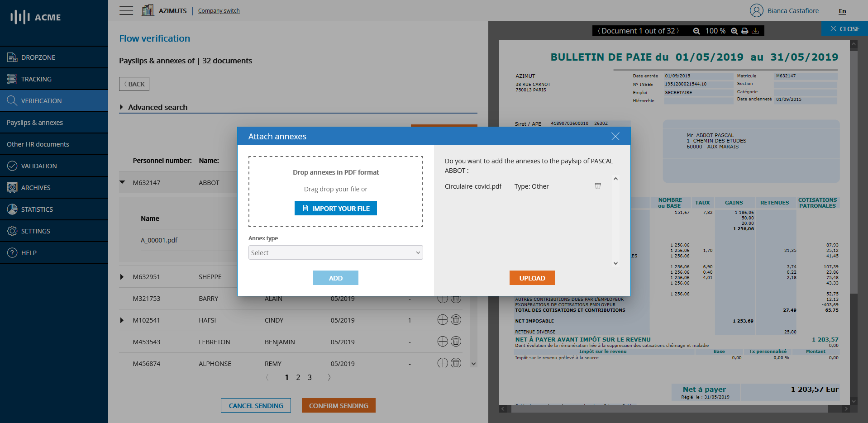
Task: Open Other HR documents submenu
Action: (38, 144)
